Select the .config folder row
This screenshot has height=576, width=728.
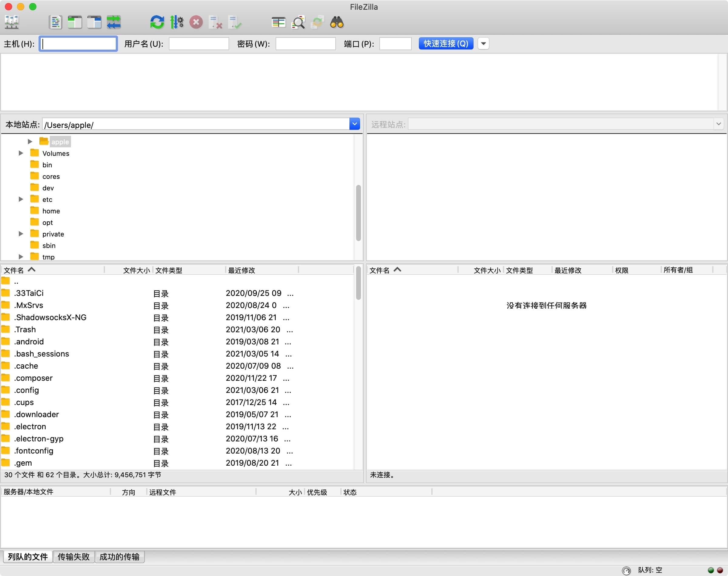[x=177, y=390]
